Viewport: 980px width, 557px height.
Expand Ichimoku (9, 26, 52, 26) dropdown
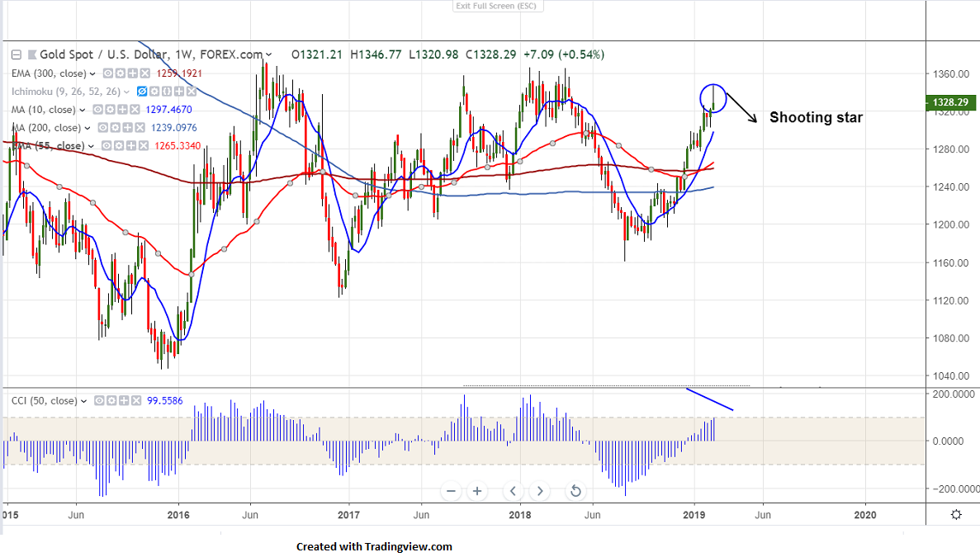pos(126,92)
